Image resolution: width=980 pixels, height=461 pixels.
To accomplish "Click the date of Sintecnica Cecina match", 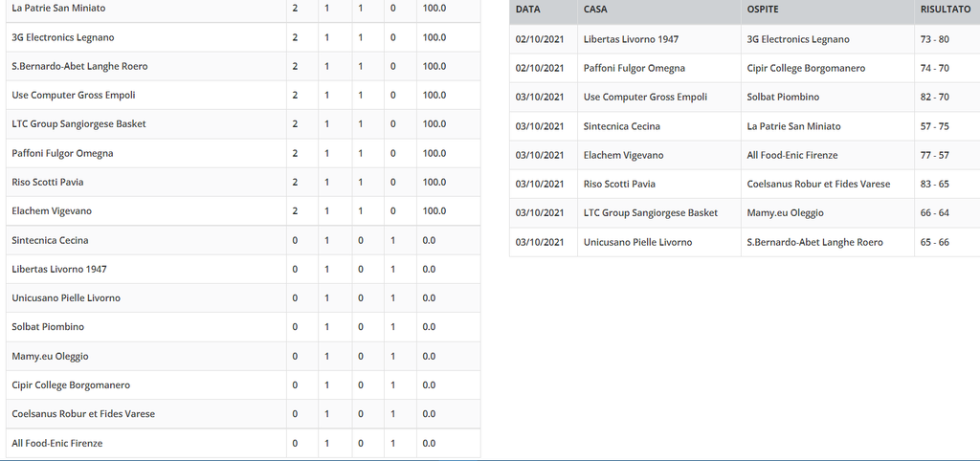I will 540,126.
